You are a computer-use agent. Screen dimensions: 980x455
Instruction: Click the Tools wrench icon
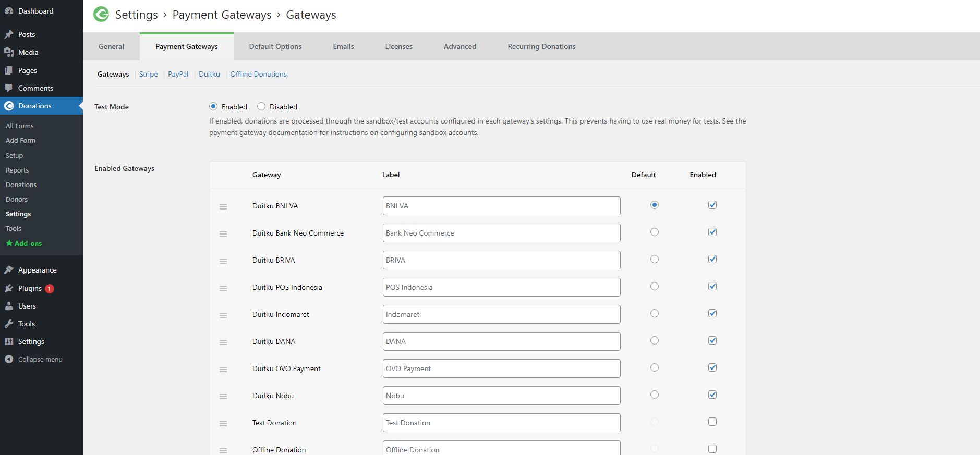point(9,324)
